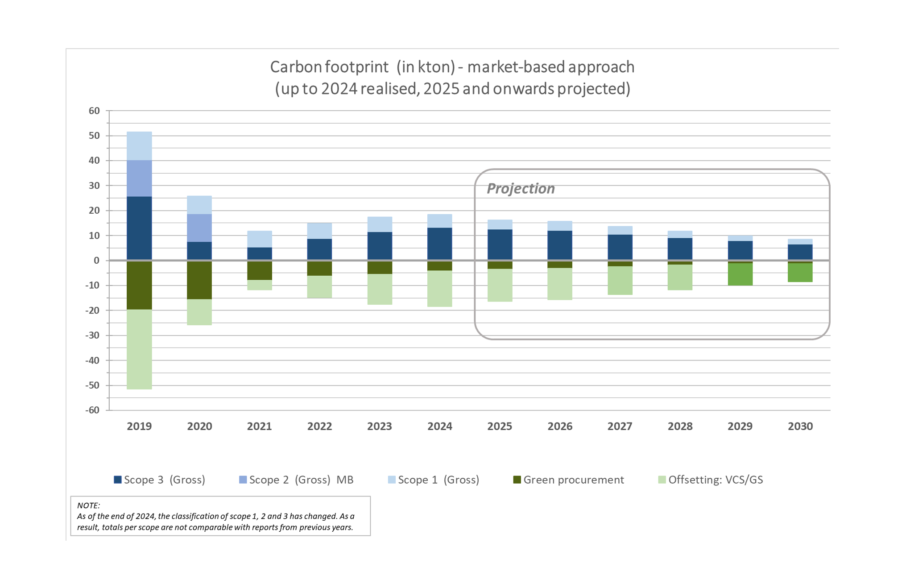
Task: Select the Projection label text
Action: (x=520, y=189)
